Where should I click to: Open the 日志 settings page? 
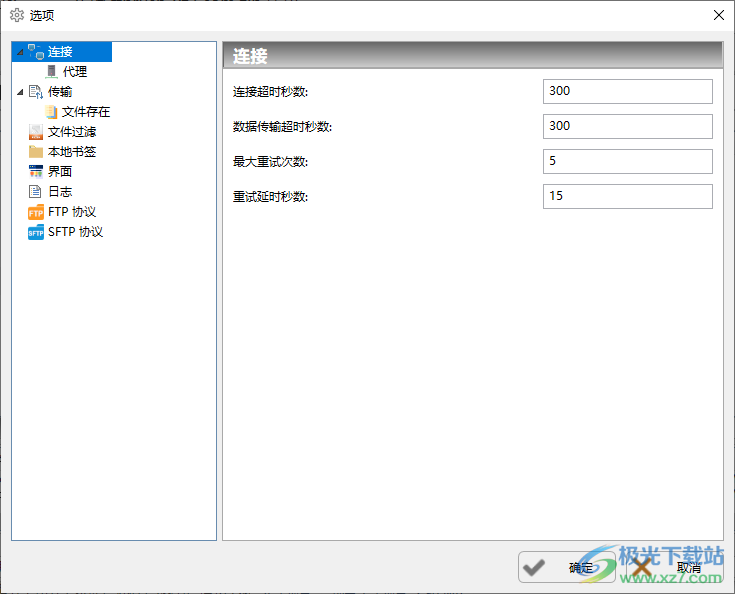60,191
